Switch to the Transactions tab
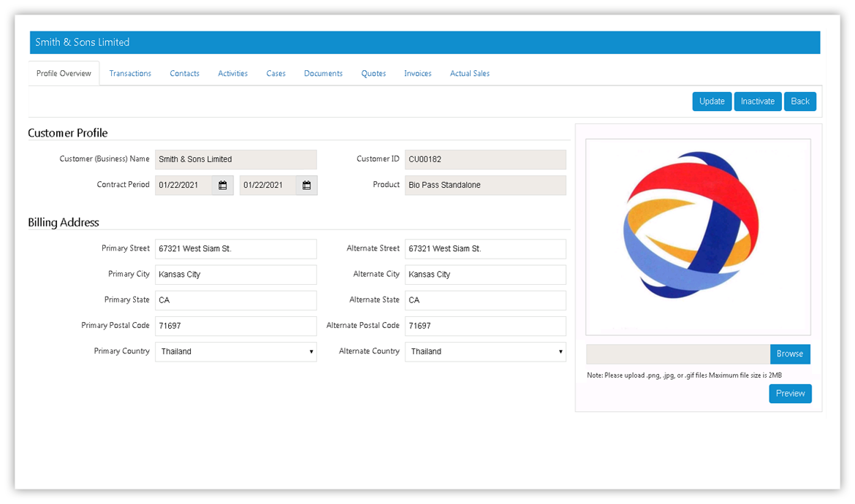The image size is (855, 504). (130, 74)
